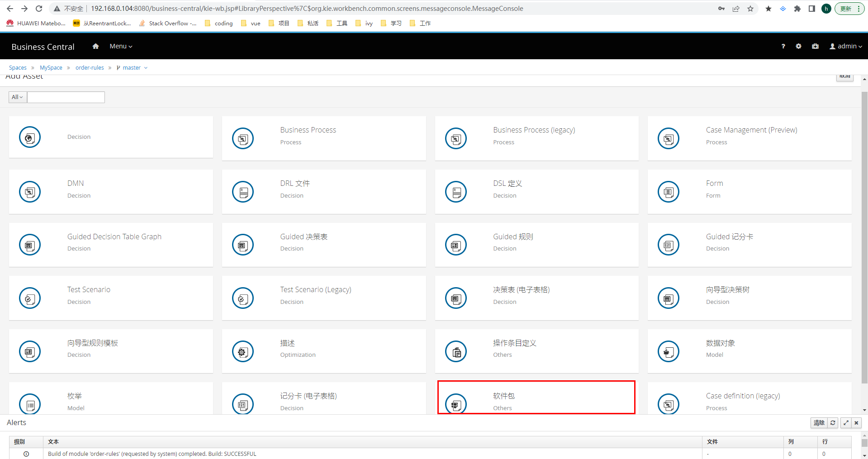Expand the master branch dropdown
Viewport: 868px width, 459px height.
tap(132, 68)
